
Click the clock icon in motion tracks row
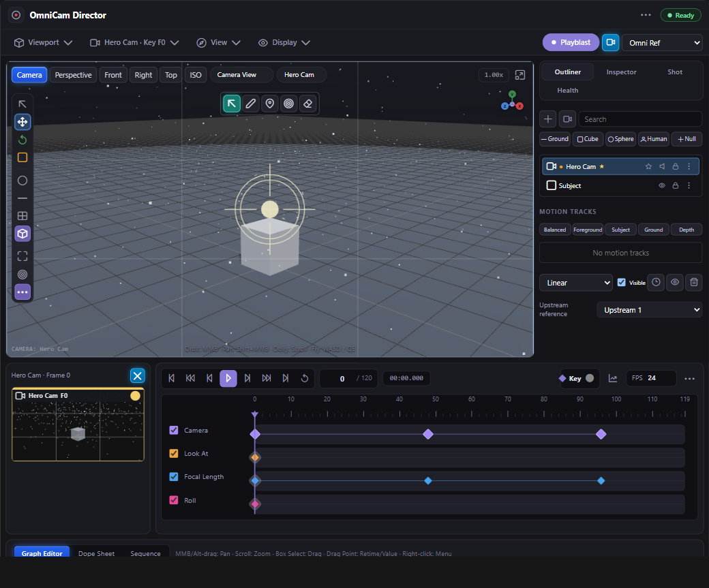click(x=656, y=283)
